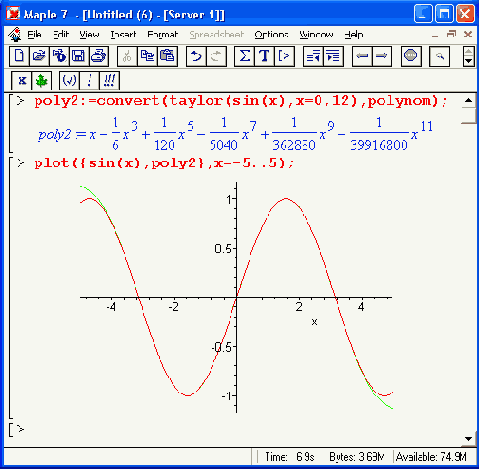479x469 pixels.
Task: Open the Insert menu
Action: [x=123, y=34]
